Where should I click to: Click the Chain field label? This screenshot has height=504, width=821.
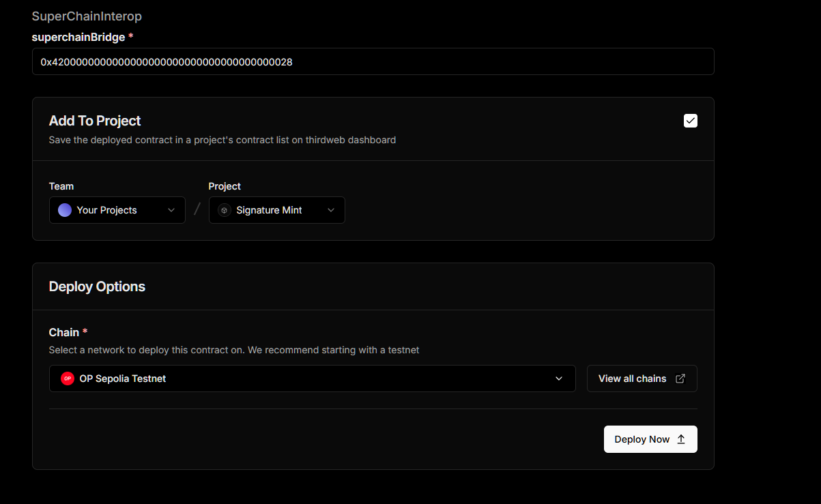tap(64, 332)
